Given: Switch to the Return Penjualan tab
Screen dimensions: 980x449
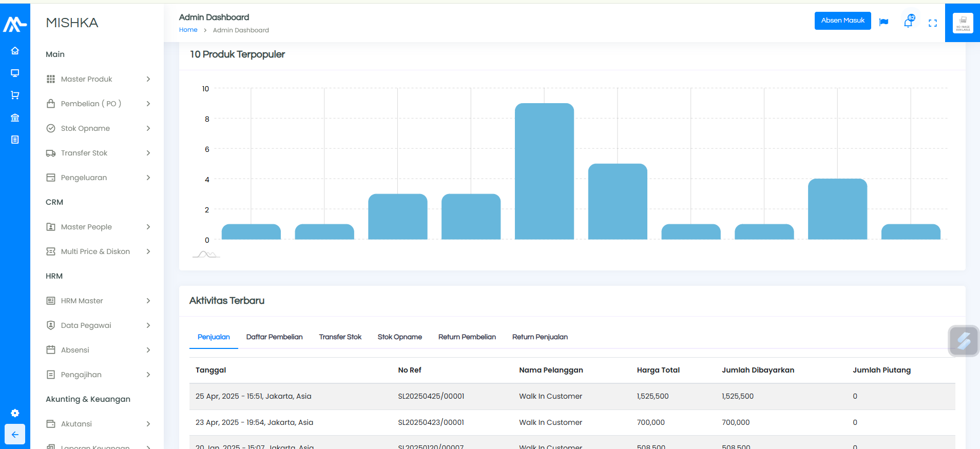Looking at the screenshot, I should [540, 337].
